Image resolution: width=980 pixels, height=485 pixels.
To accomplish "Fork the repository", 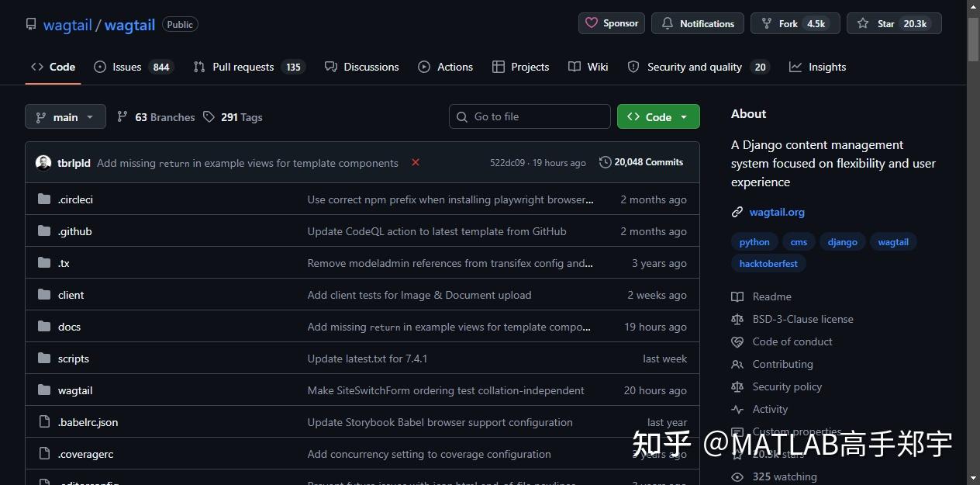I will pos(795,23).
